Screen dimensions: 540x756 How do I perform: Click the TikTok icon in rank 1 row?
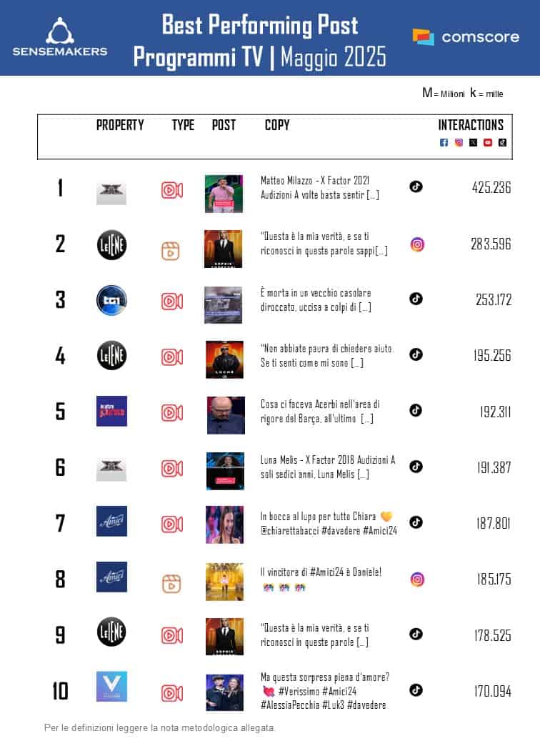point(416,187)
